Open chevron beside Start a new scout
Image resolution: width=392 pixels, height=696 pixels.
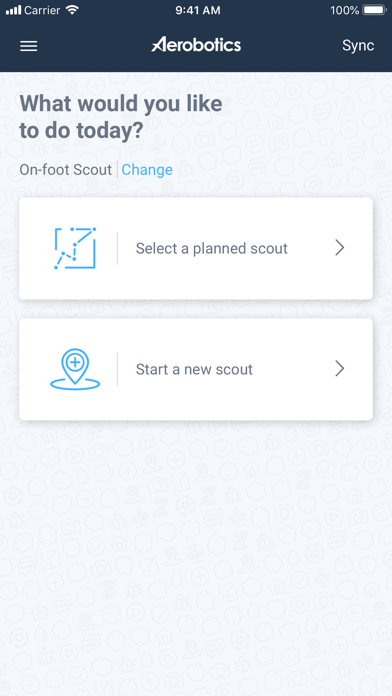click(x=340, y=368)
